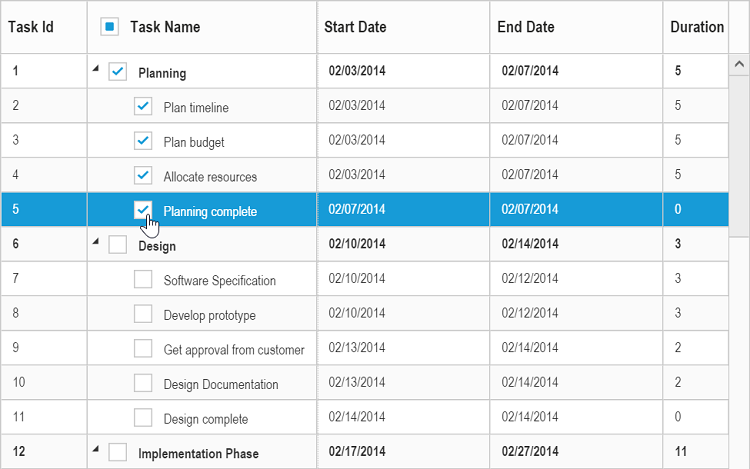Image resolution: width=750 pixels, height=469 pixels.
Task: Uncheck the Plan timeline checkbox
Action: point(143,106)
